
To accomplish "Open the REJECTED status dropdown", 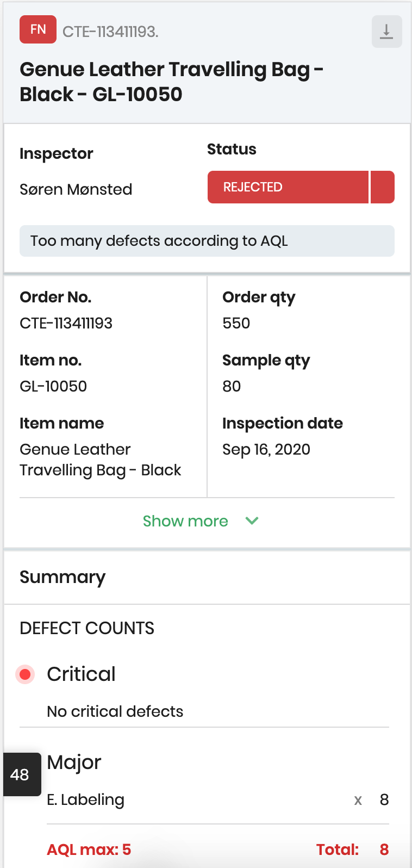I will (x=382, y=187).
